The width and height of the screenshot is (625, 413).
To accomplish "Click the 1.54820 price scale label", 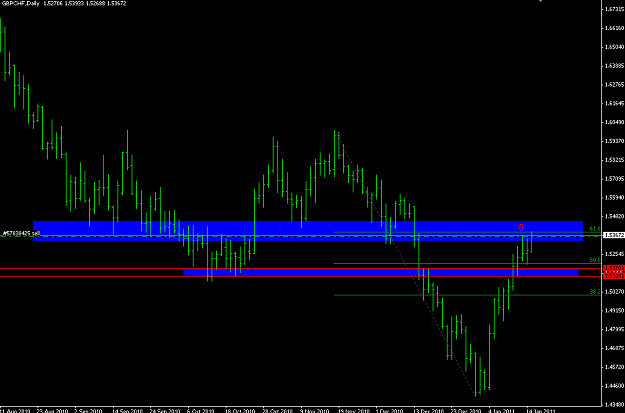I will [x=614, y=216].
